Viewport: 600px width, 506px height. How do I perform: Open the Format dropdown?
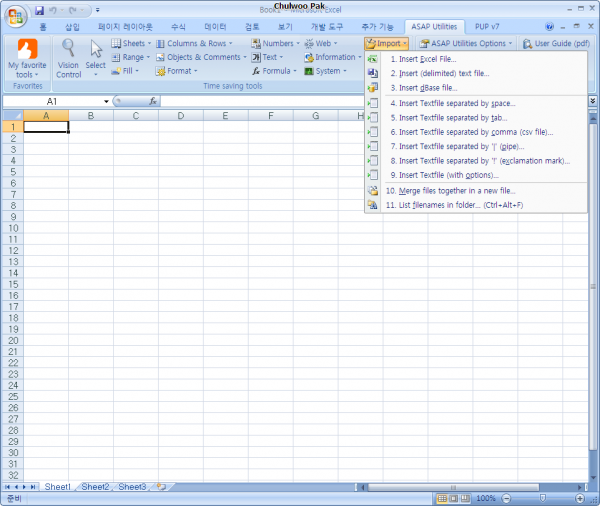click(x=177, y=71)
